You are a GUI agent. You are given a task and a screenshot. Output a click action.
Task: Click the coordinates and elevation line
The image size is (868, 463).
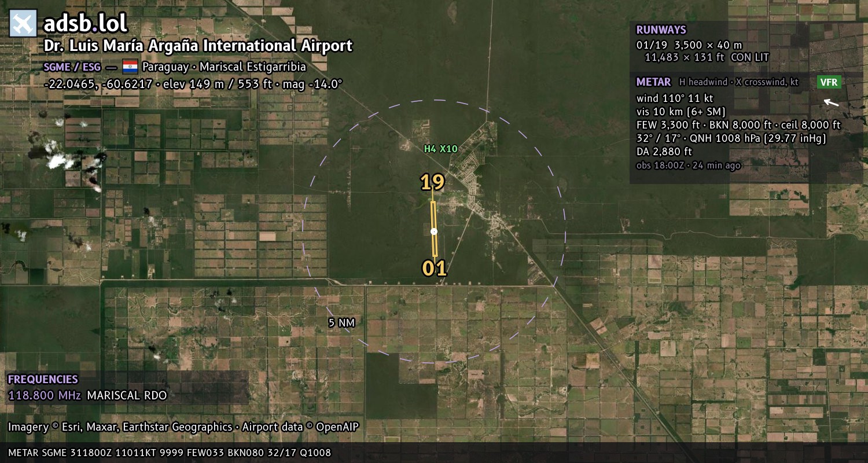(193, 84)
